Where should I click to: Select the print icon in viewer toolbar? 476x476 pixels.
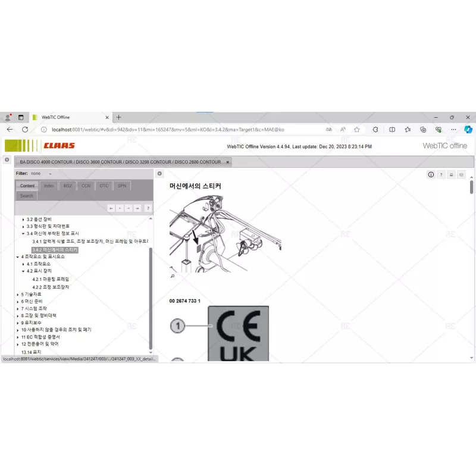(451, 174)
